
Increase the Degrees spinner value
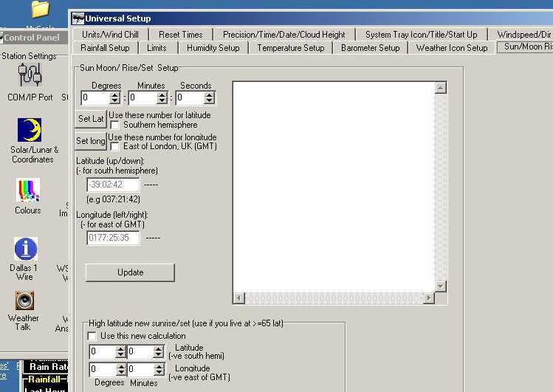click(115, 94)
